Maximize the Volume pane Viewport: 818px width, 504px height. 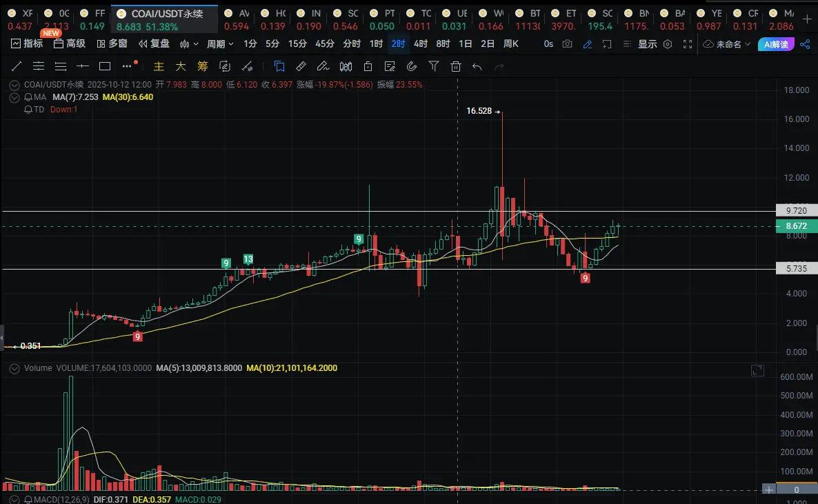click(x=757, y=371)
